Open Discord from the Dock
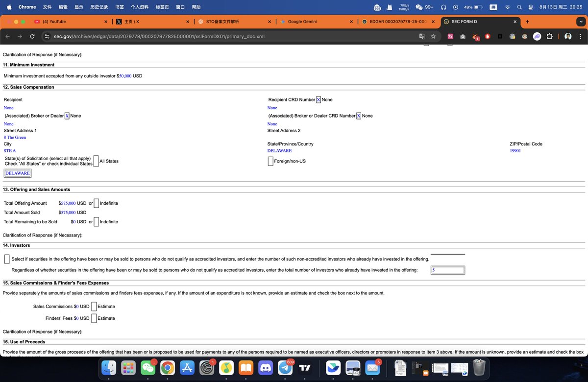The height and width of the screenshot is (382, 588). tap(266, 367)
